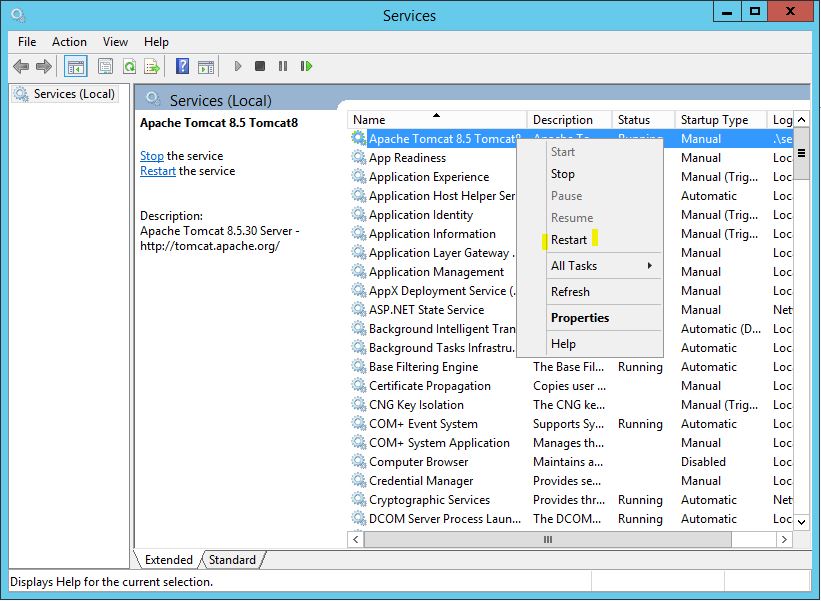
Task: Click the blue Help question mark icon
Action: [182, 66]
